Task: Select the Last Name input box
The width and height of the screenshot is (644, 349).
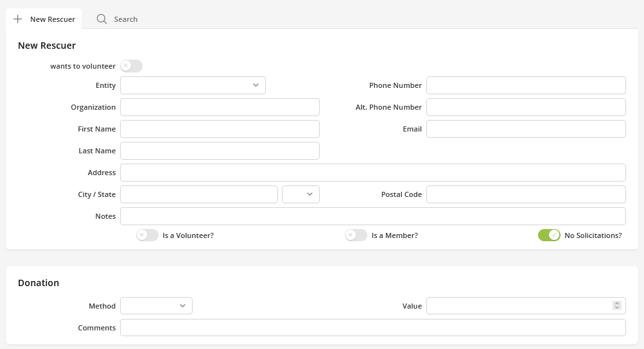Action: click(220, 151)
